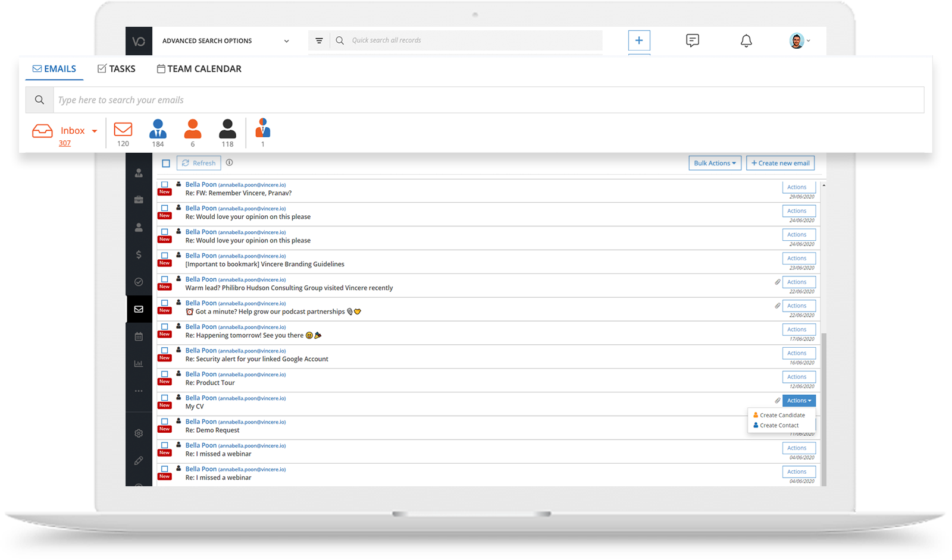Switch to the Emails tab
The image size is (952, 560).
pos(54,69)
